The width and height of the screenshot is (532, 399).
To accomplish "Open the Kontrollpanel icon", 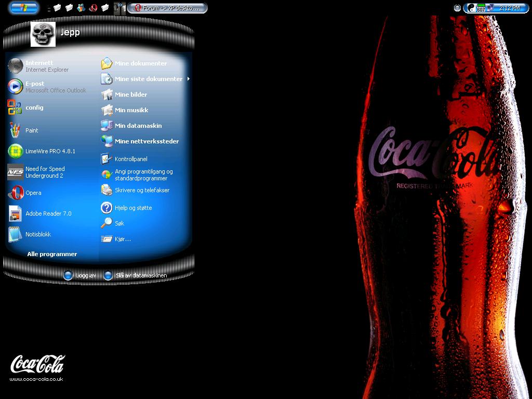I will click(107, 158).
